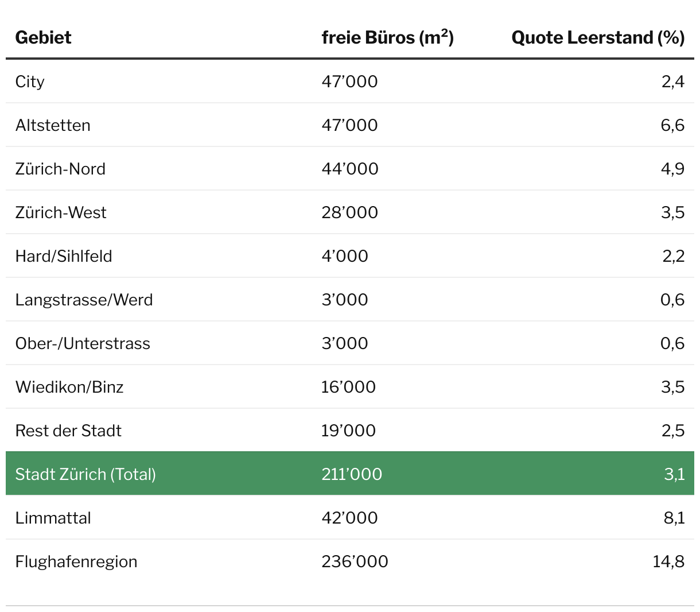
Task: Click the 14,8 vacancy rate value
Action: pos(668,561)
